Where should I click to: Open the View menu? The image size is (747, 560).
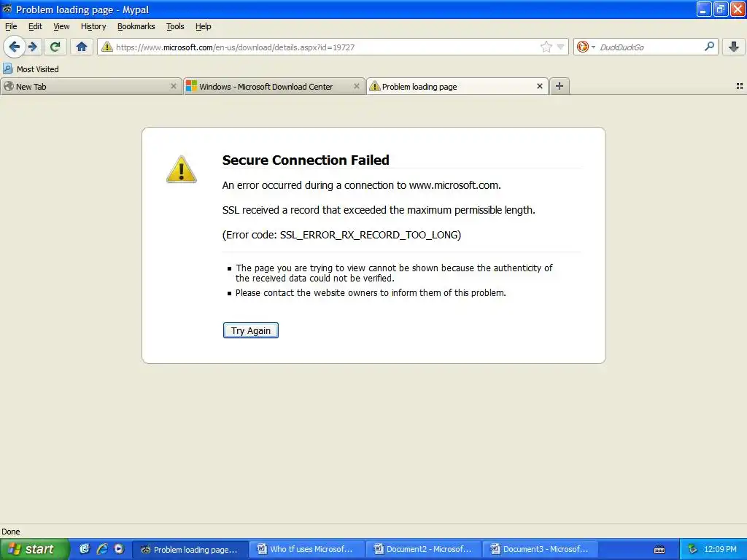coord(61,26)
